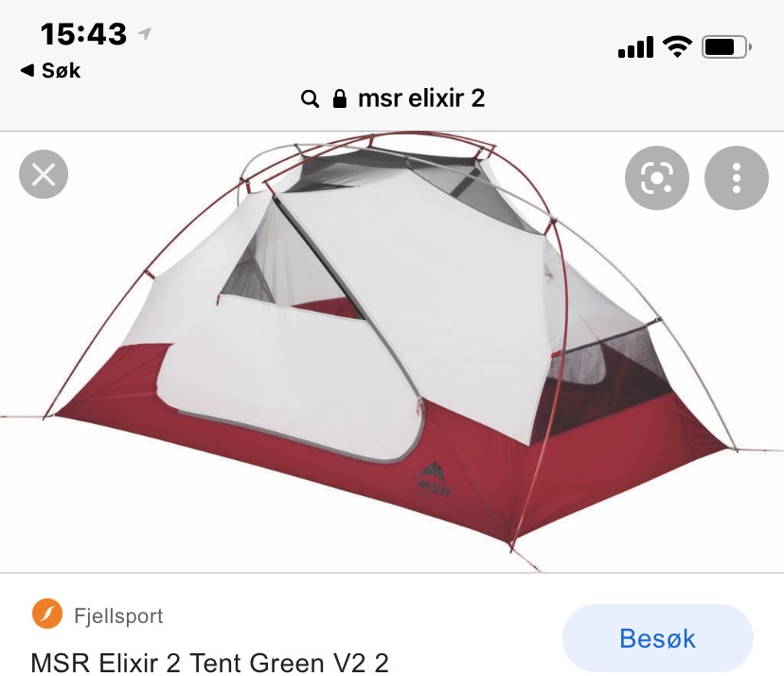Open the MSR Elixir 2 Tent title link

[209, 663]
